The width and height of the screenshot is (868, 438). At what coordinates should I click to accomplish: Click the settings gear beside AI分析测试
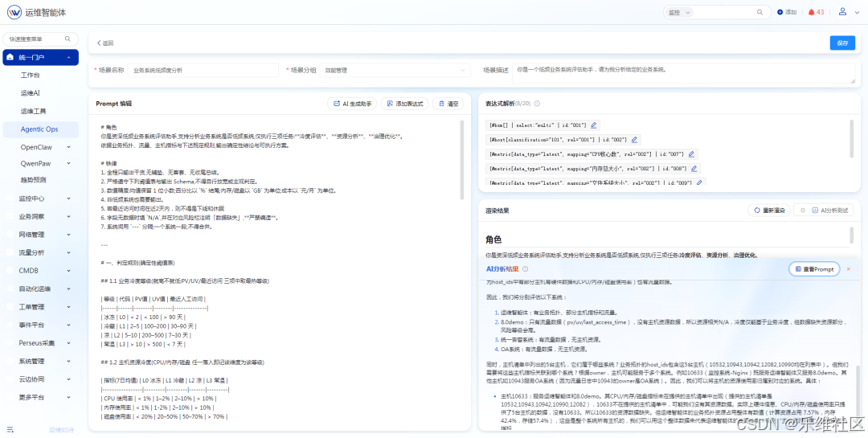coord(802,211)
